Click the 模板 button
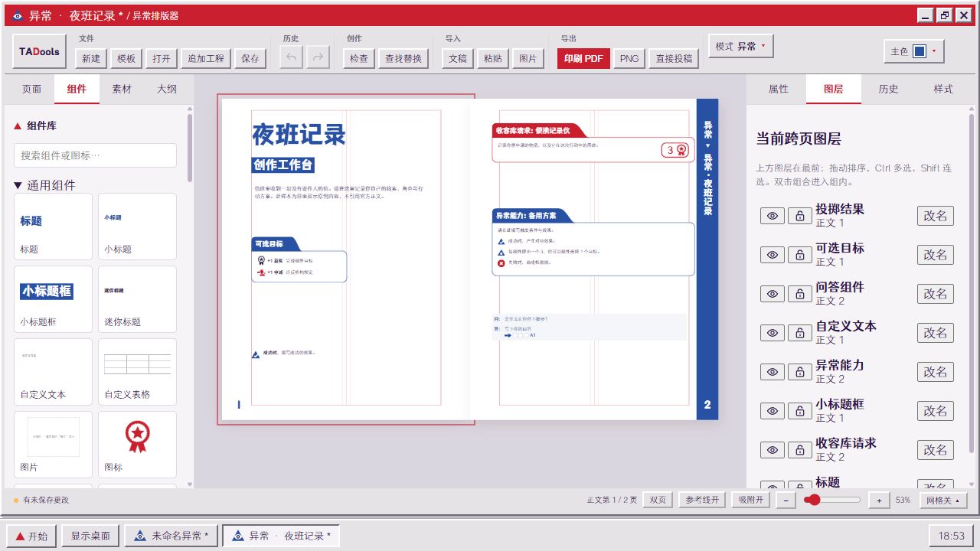This screenshot has height=551, width=980. point(126,58)
